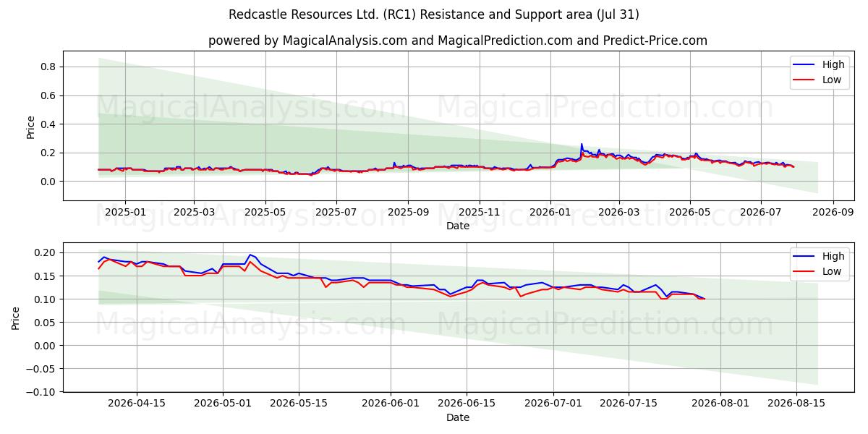868x434 pixels.
Task: Click the '2026-03' date tick label
Action: coord(619,212)
